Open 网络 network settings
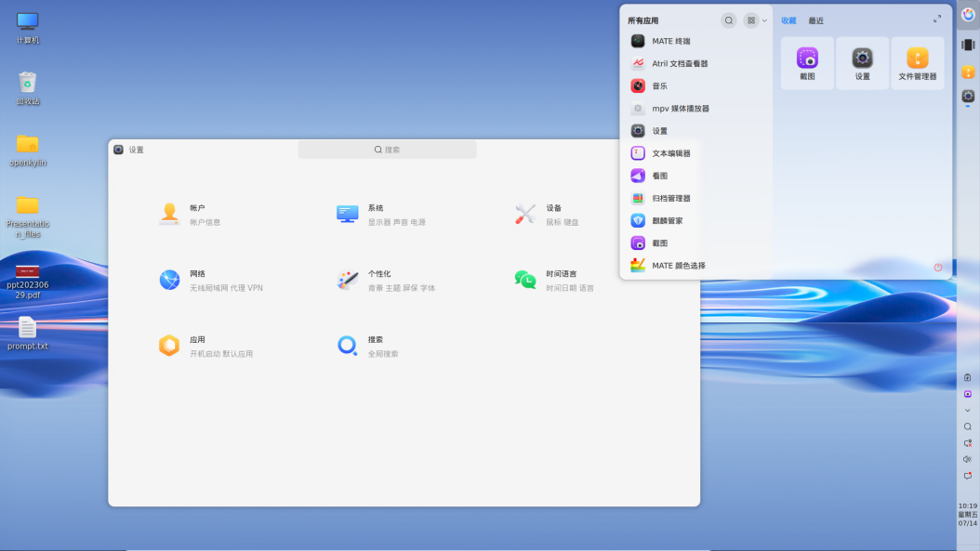Viewport: 980px width, 551px height. coord(210,280)
